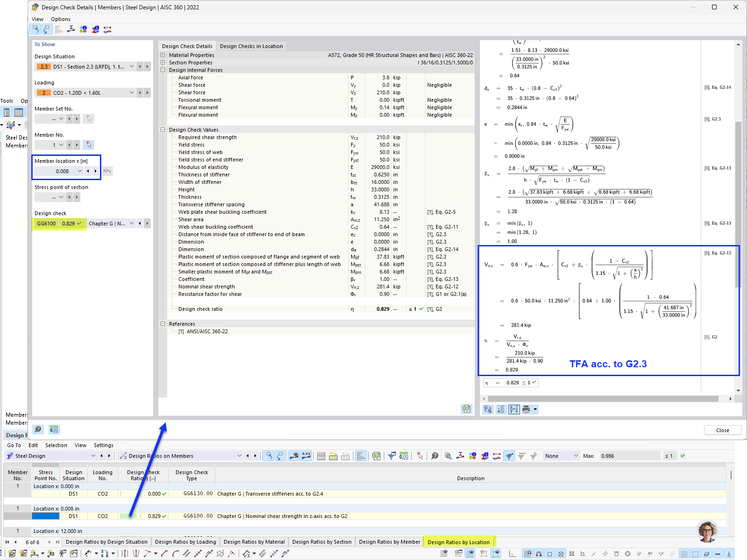
Task: Click the orange CO2 loading color swatch
Action: click(43, 92)
